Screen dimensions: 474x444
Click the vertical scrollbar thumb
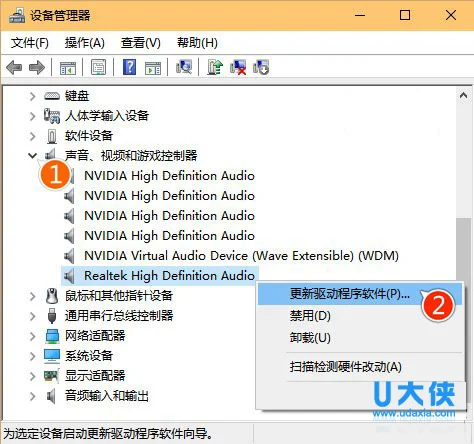(463, 250)
